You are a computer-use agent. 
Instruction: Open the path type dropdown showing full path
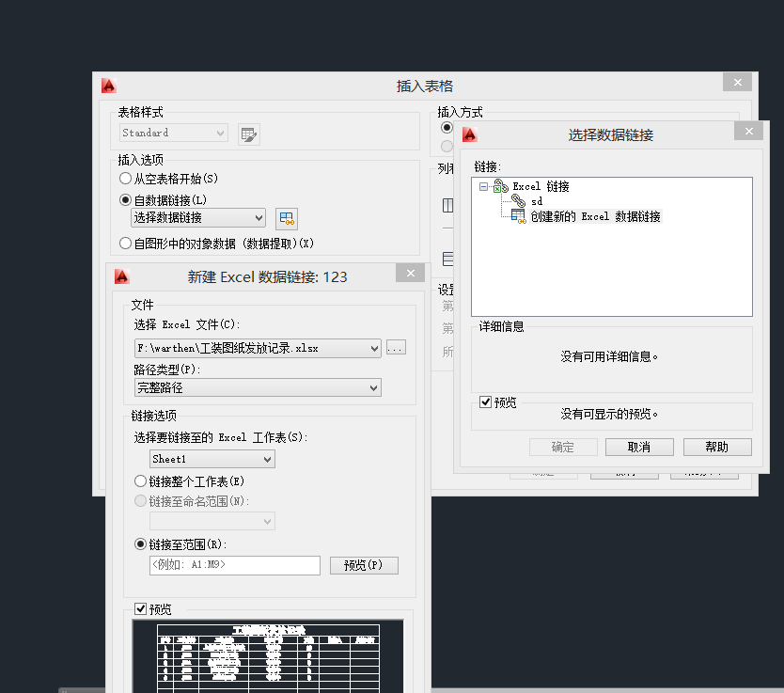258,387
